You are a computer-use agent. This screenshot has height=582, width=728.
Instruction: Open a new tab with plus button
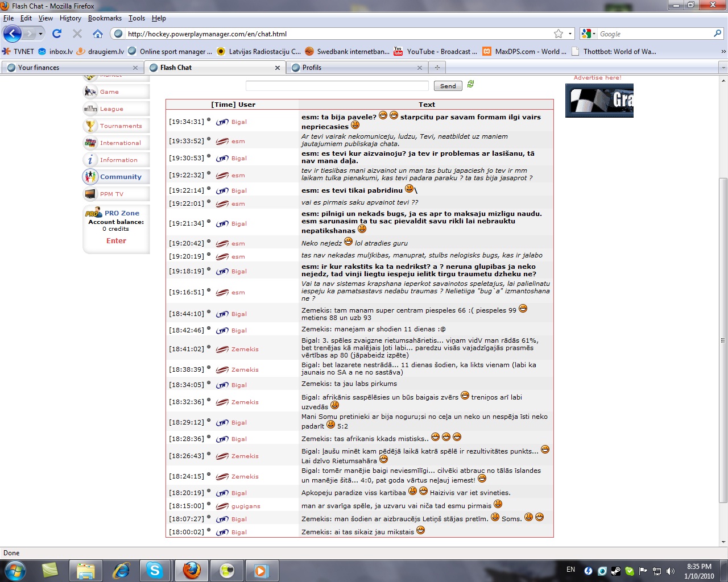click(437, 67)
